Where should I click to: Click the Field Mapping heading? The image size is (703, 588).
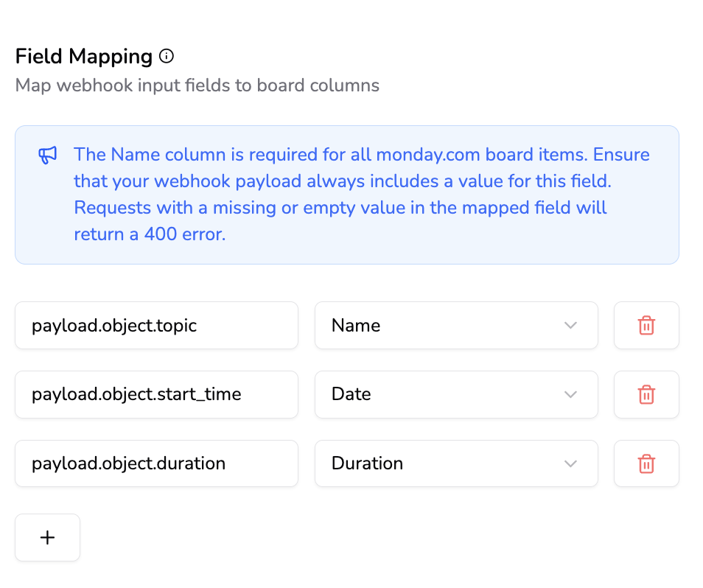tap(84, 56)
